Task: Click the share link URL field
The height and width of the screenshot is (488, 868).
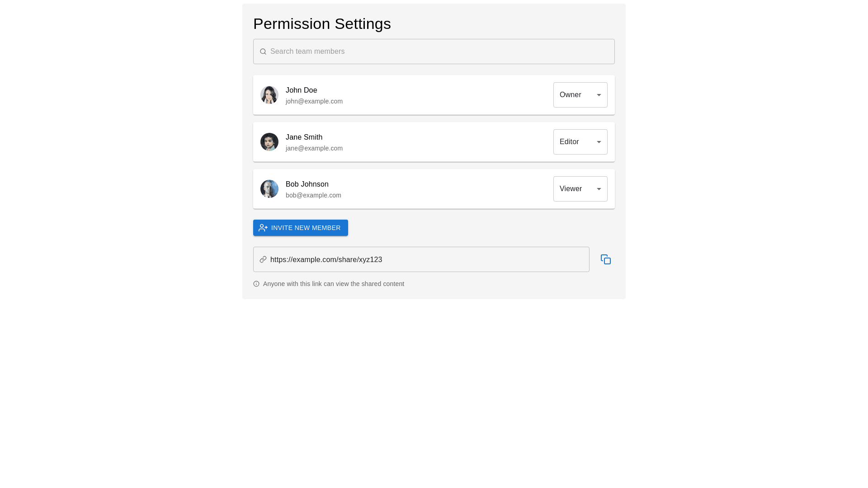Action: point(425,259)
